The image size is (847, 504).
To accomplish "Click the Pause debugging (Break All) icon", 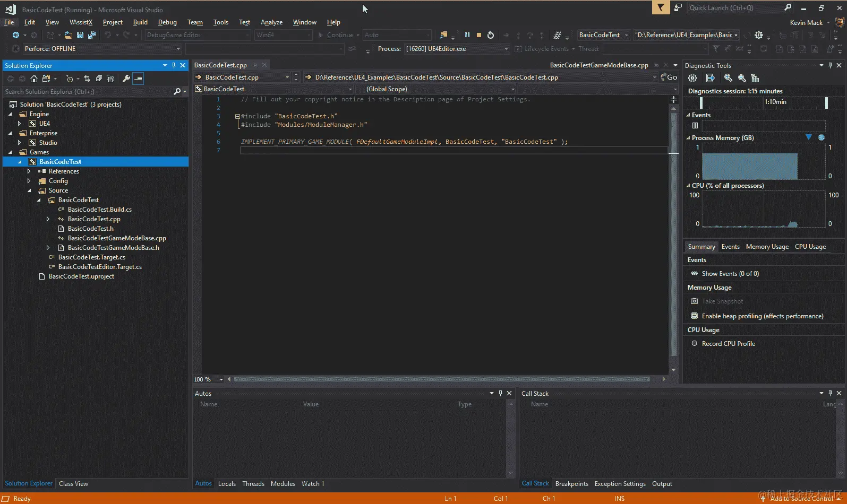I will (467, 35).
